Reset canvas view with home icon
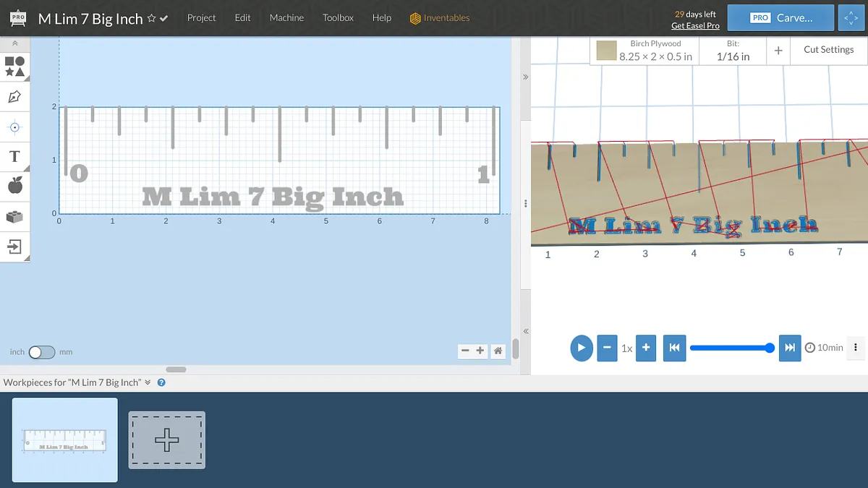This screenshot has height=488, width=868. point(498,351)
